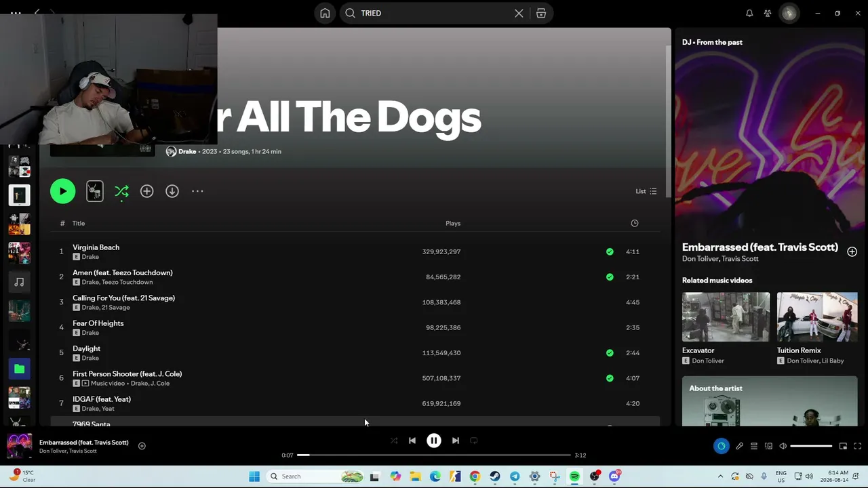Toggle saved checkmark for Daylight
868x488 pixels.
pos(610,352)
